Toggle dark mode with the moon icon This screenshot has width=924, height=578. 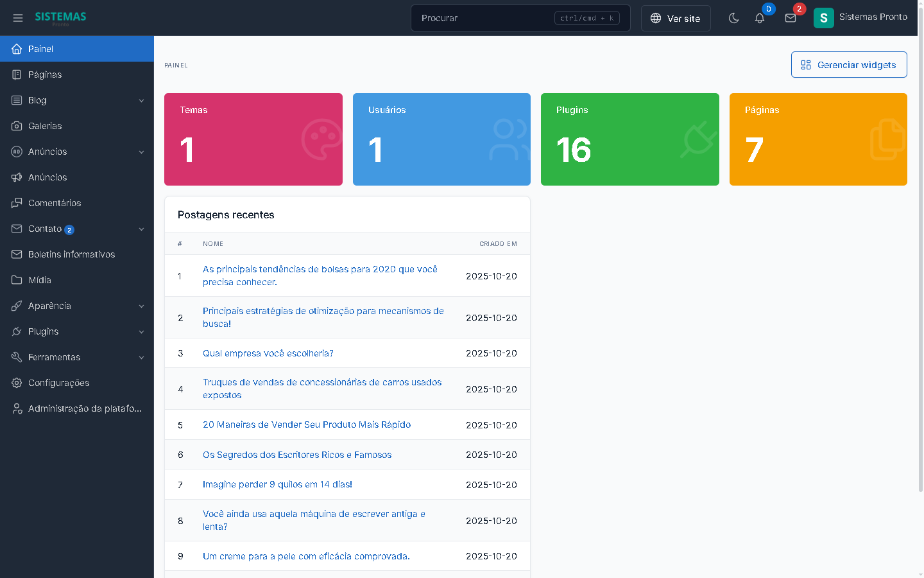(x=733, y=18)
